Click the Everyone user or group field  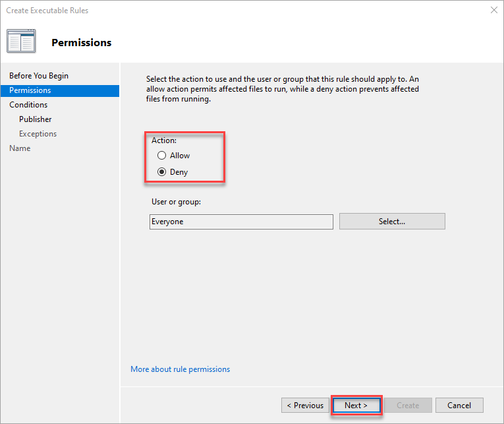241,222
